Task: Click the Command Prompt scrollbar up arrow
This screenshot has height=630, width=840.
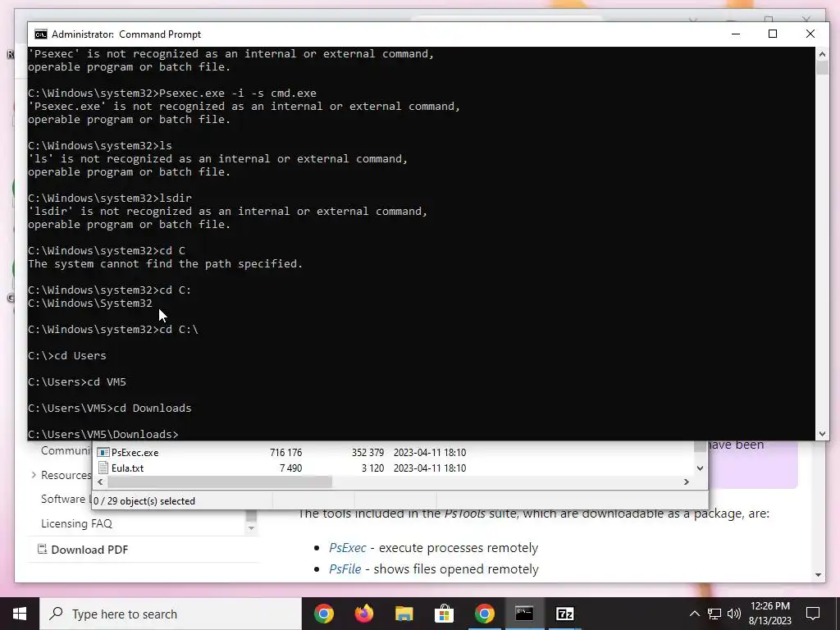Action: (x=822, y=53)
